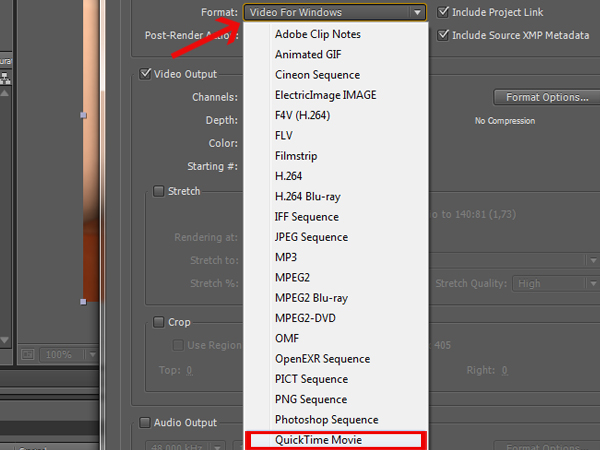Click the Crop Top value field
The image size is (600, 450).
[190, 370]
